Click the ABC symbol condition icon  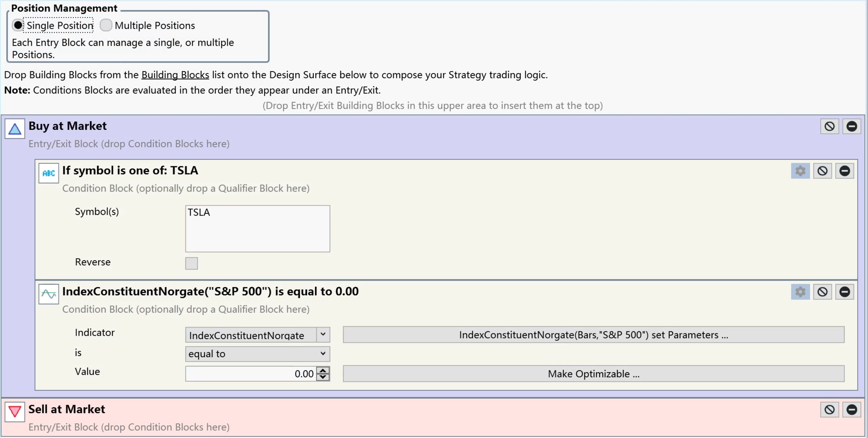pos(48,173)
